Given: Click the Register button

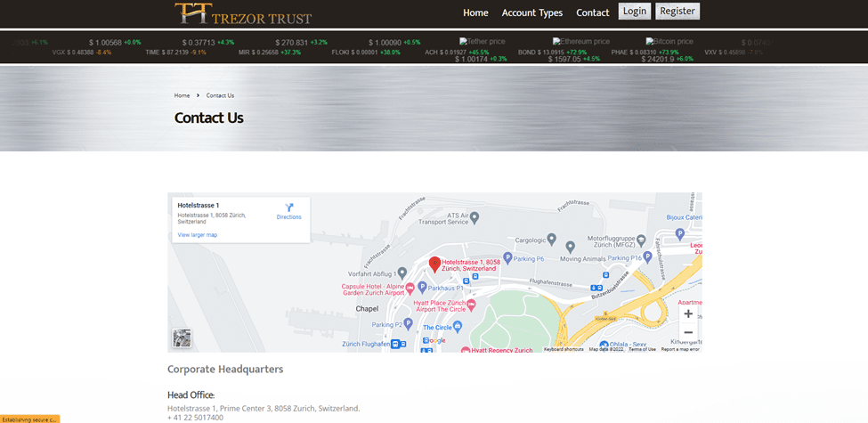Looking at the screenshot, I should tap(677, 11).
